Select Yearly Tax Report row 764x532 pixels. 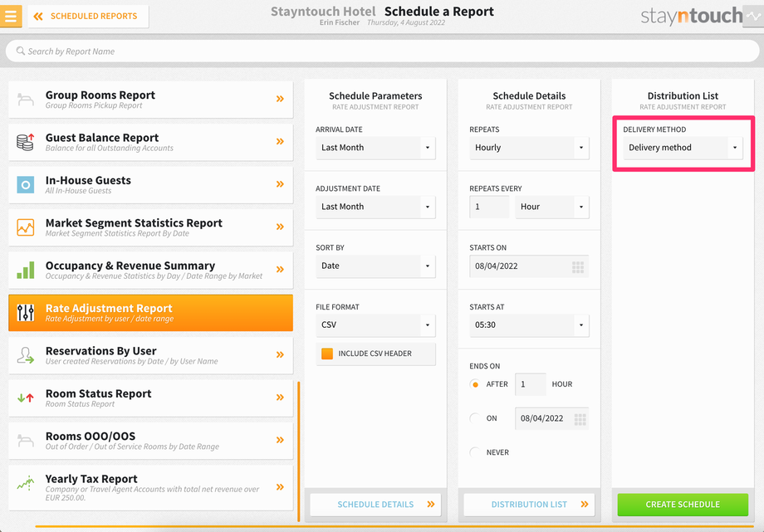150,488
